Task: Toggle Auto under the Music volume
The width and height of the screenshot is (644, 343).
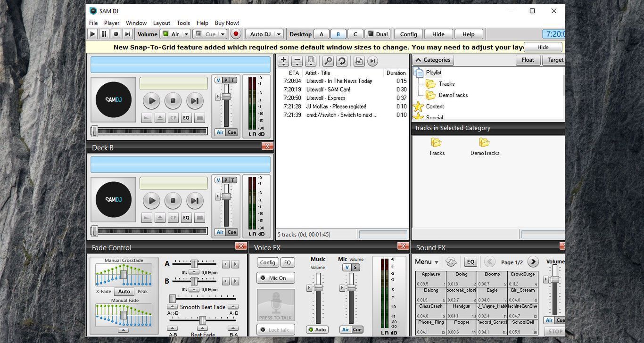Action: [317, 330]
